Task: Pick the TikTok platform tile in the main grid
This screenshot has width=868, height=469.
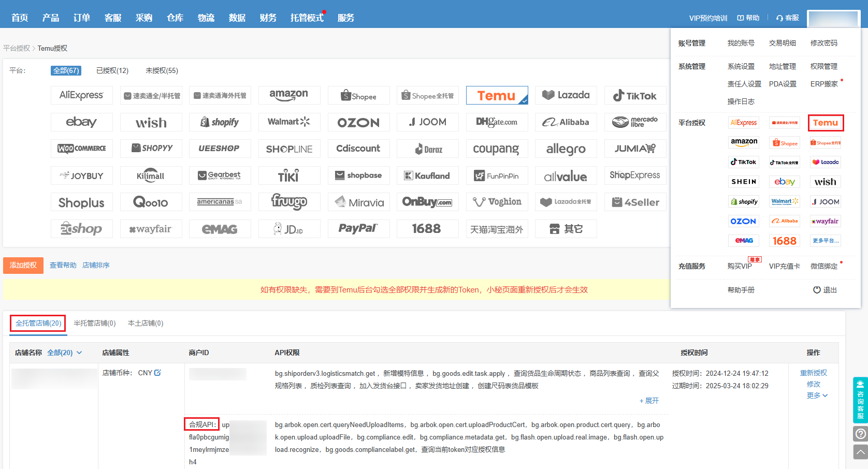Action: (635, 95)
